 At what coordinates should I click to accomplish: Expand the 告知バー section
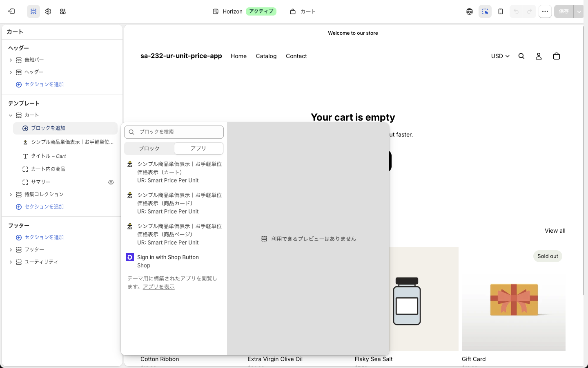11,60
